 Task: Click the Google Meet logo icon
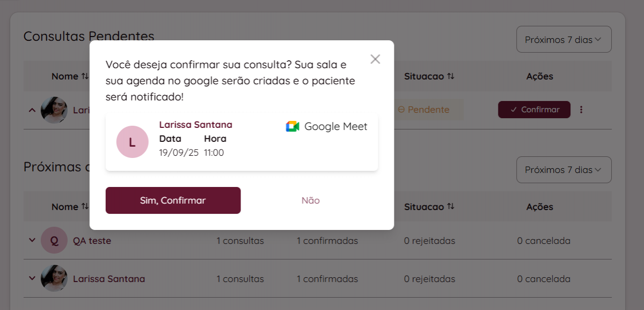click(x=292, y=127)
